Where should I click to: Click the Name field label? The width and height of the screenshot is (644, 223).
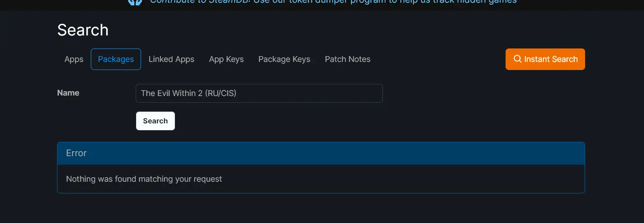[68, 93]
